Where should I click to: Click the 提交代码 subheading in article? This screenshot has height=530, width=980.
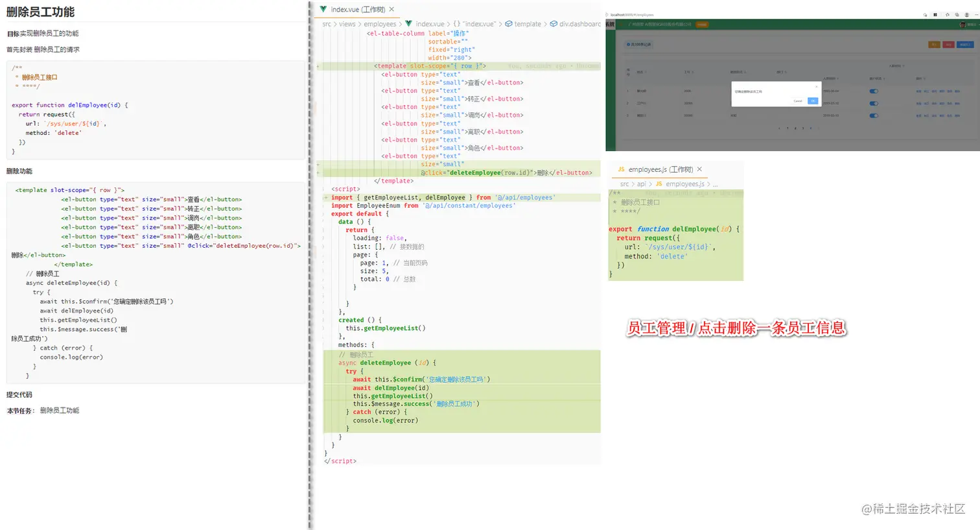(19, 394)
